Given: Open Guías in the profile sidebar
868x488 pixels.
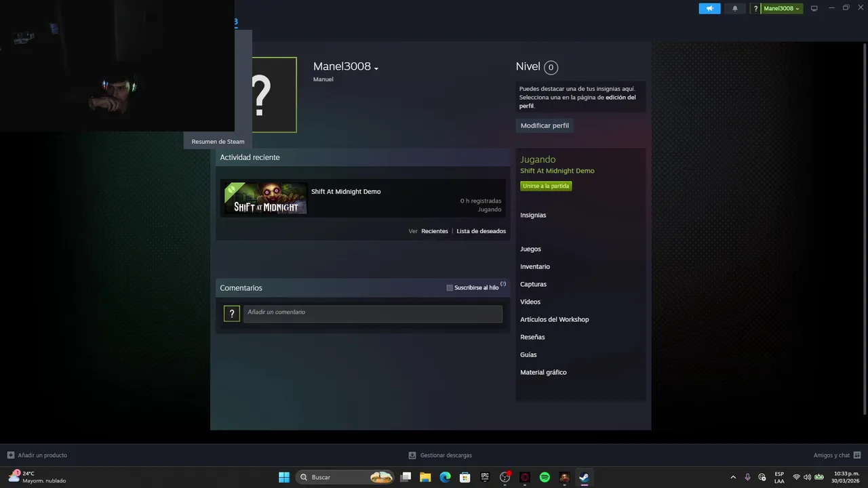Looking at the screenshot, I should [528, 354].
